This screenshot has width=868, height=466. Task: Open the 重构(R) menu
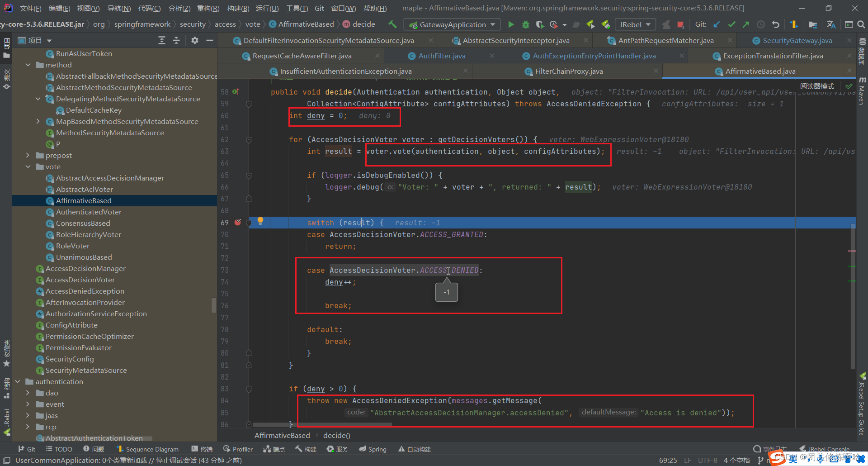tap(208, 8)
